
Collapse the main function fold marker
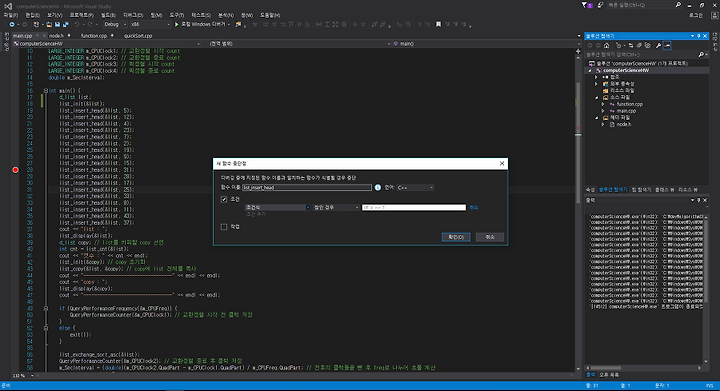coord(45,91)
